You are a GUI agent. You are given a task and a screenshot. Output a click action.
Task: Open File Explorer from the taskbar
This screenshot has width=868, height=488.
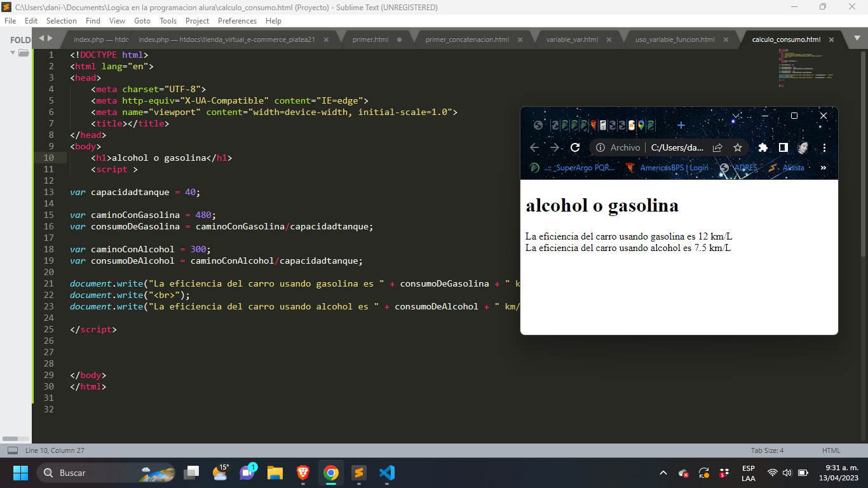(275, 473)
